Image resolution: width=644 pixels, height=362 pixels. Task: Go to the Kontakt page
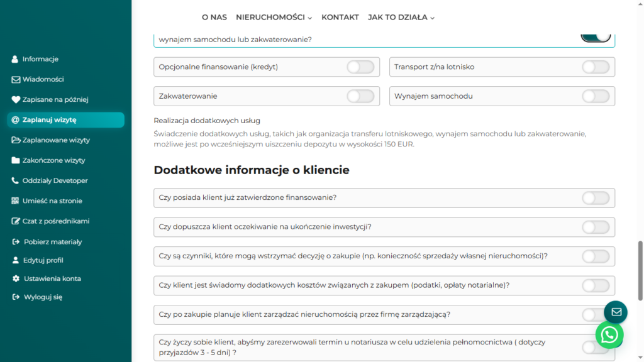[x=340, y=18]
